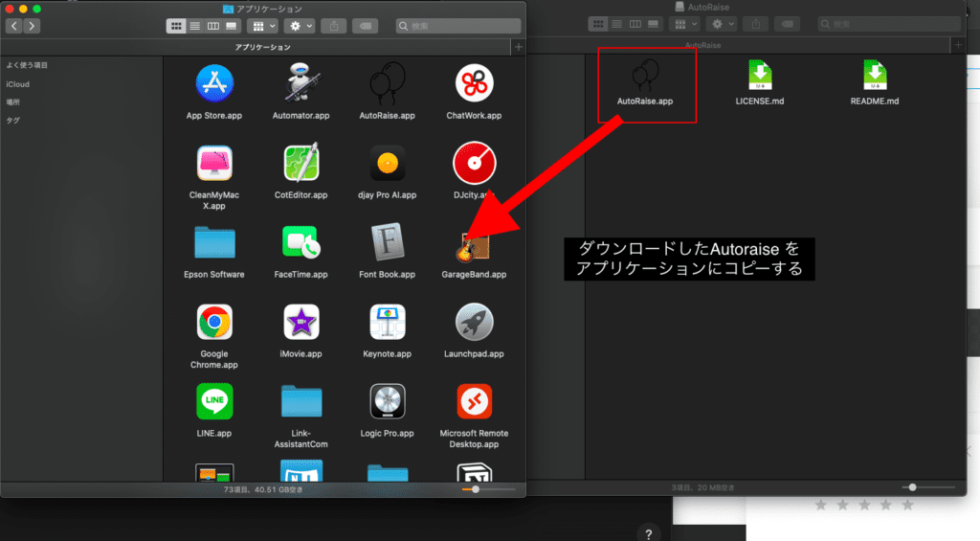
Task: Open item grouping dropdown in Applications window
Action: 262,26
